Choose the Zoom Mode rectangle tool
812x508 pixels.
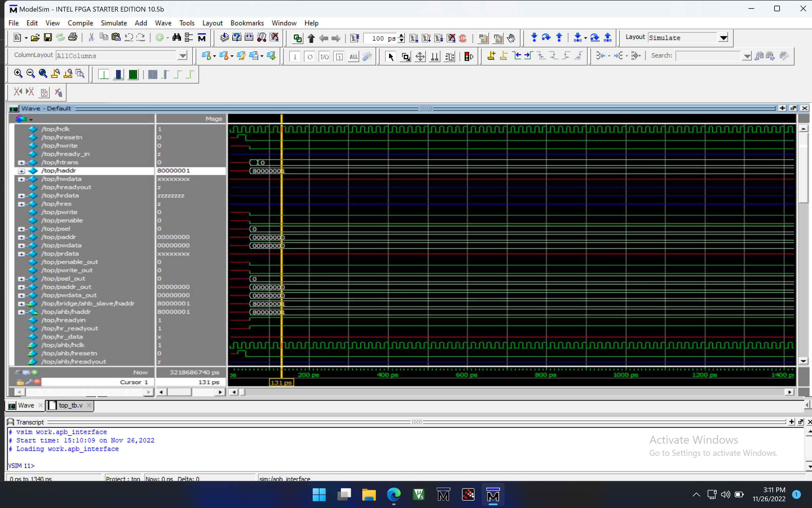point(405,56)
